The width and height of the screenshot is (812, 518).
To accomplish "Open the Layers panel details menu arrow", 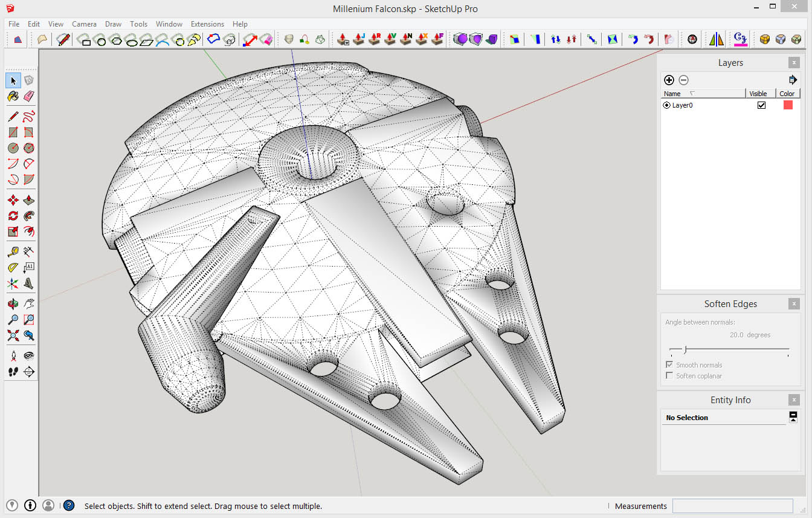I will coord(793,80).
